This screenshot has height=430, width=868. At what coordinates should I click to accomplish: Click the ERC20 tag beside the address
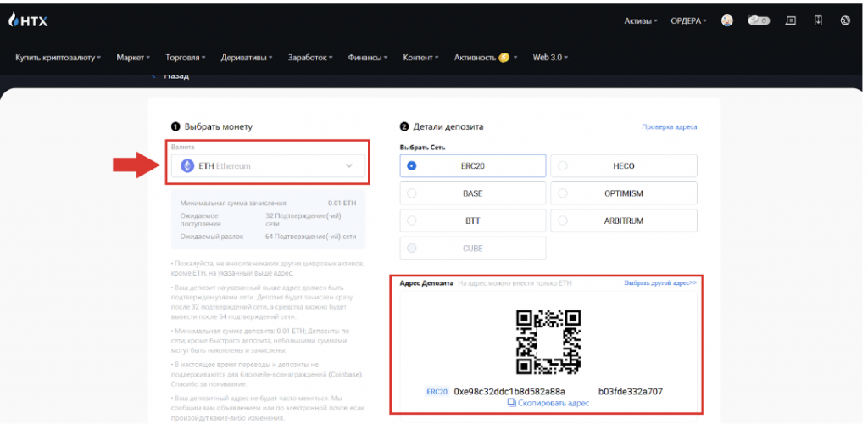coord(437,392)
